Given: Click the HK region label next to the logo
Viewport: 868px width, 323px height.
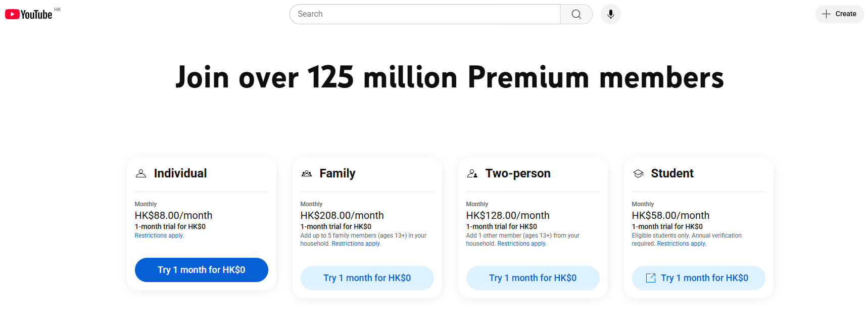Looking at the screenshot, I should pyautogui.click(x=57, y=9).
